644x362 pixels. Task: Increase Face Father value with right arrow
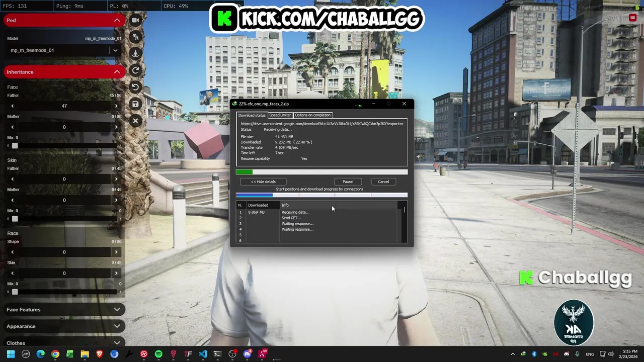116,106
